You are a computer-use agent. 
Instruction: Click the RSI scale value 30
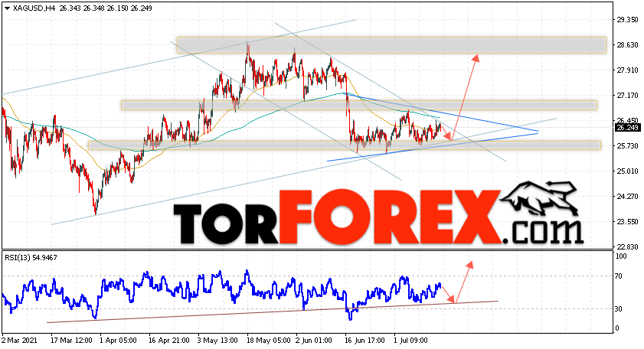(619, 308)
